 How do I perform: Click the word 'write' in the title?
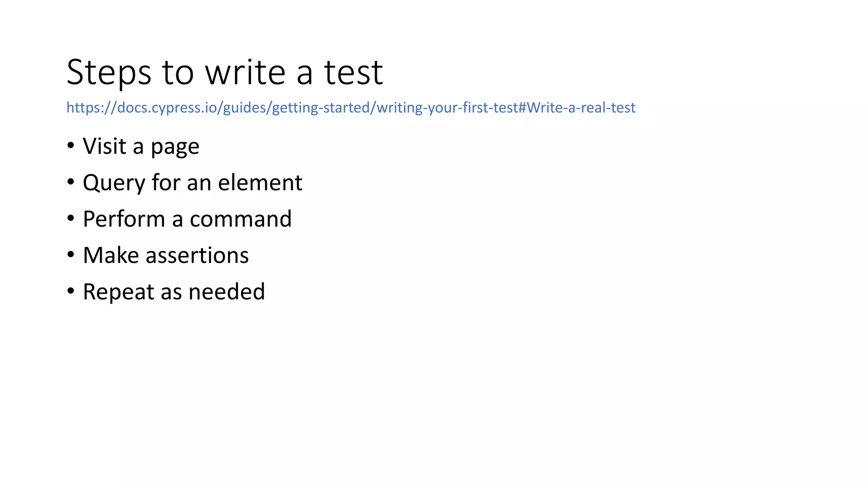pyautogui.click(x=245, y=72)
